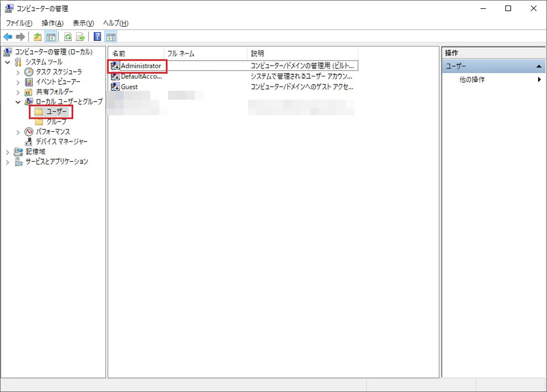Select 共有フォルダー label

[x=55, y=92]
